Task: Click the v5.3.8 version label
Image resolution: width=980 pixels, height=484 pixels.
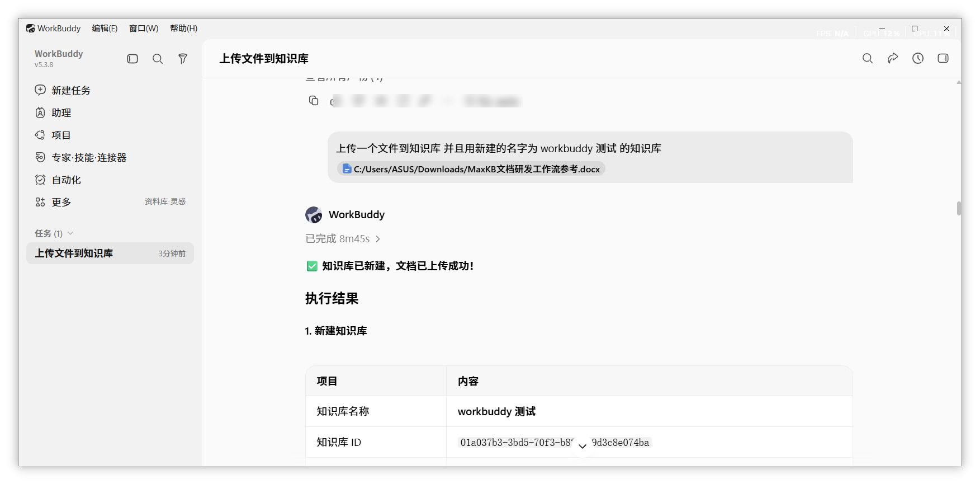Action: click(44, 65)
